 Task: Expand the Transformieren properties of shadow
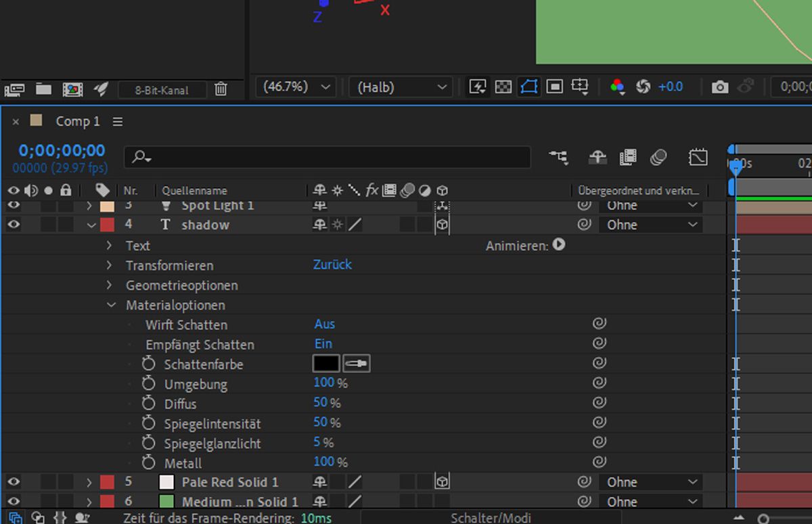110,265
